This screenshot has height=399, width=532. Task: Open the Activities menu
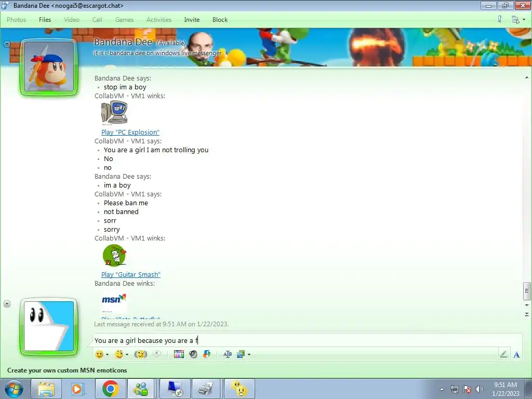click(159, 20)
